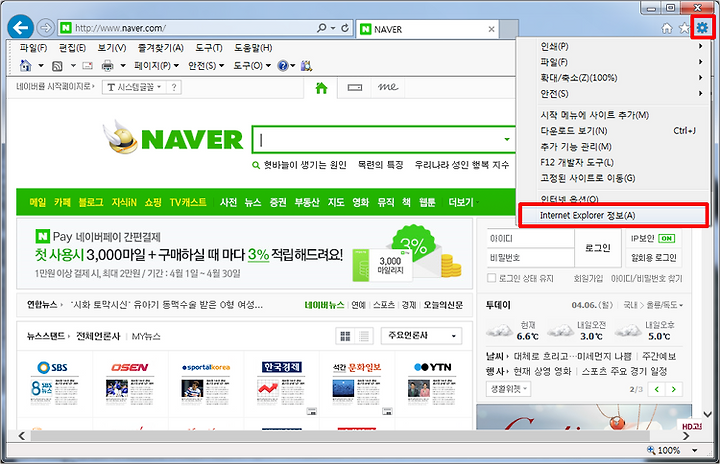Open the 보기(V) menu
Viewport: 720px width, 464px height.
112,48
